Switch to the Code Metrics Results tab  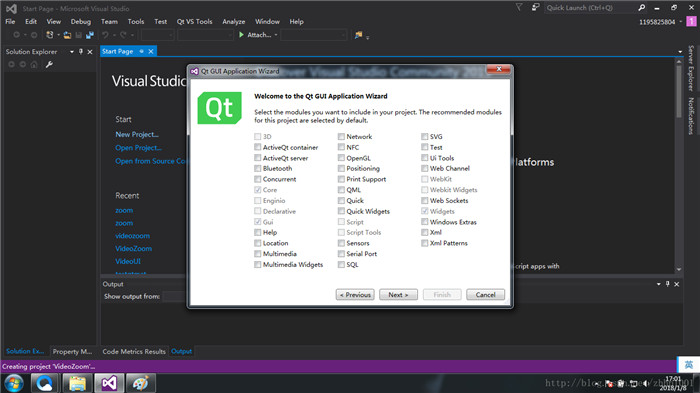pos(134,351)
